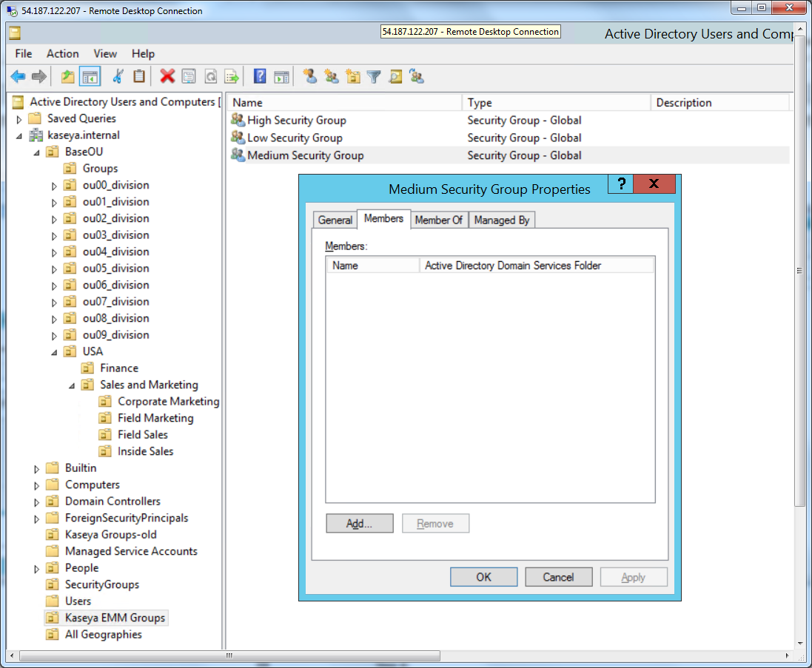Click the Back arrow in the toolbar
The height and width of the screenshot is (668, 812).
click(18, 76)
